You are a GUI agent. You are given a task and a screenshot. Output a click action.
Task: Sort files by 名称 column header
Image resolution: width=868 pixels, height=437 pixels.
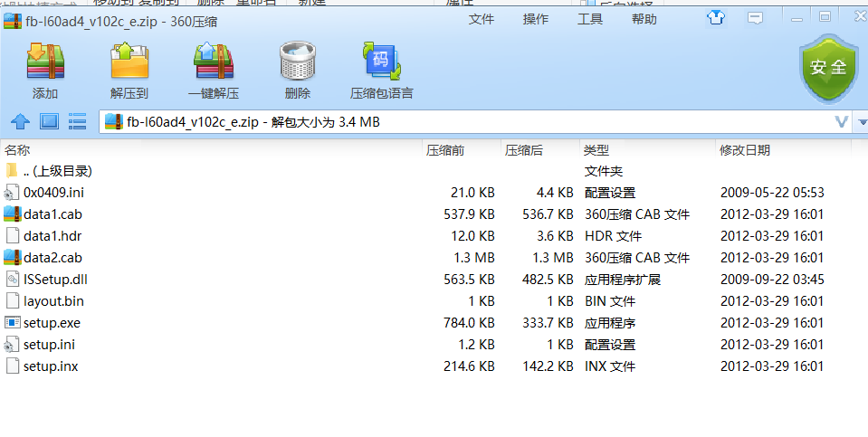point(18,150)
